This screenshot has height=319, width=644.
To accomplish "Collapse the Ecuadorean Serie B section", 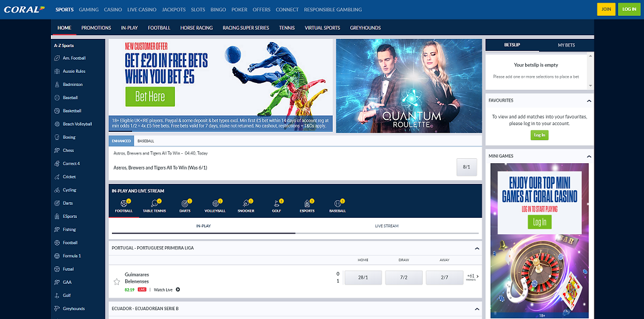I will [x=477, y=309].
